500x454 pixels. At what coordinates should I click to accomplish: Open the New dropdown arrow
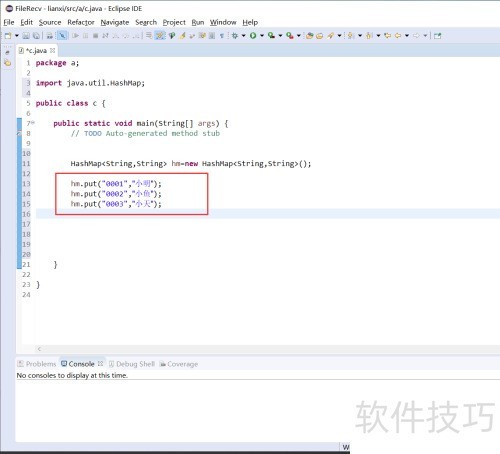17,36
